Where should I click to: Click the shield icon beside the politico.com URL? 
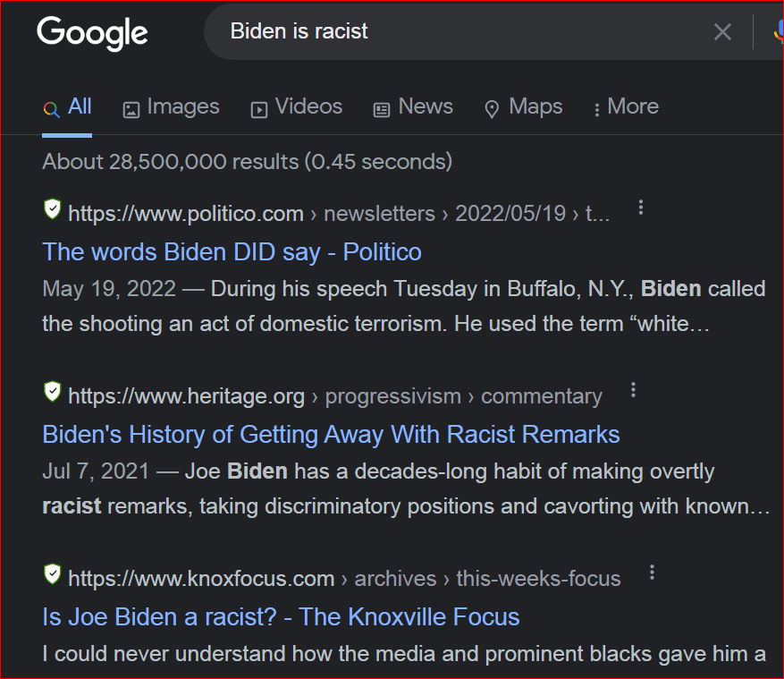[53, 210]
